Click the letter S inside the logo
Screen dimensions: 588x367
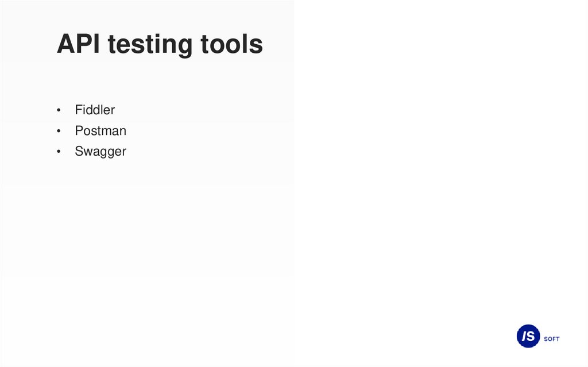[532, 337]
